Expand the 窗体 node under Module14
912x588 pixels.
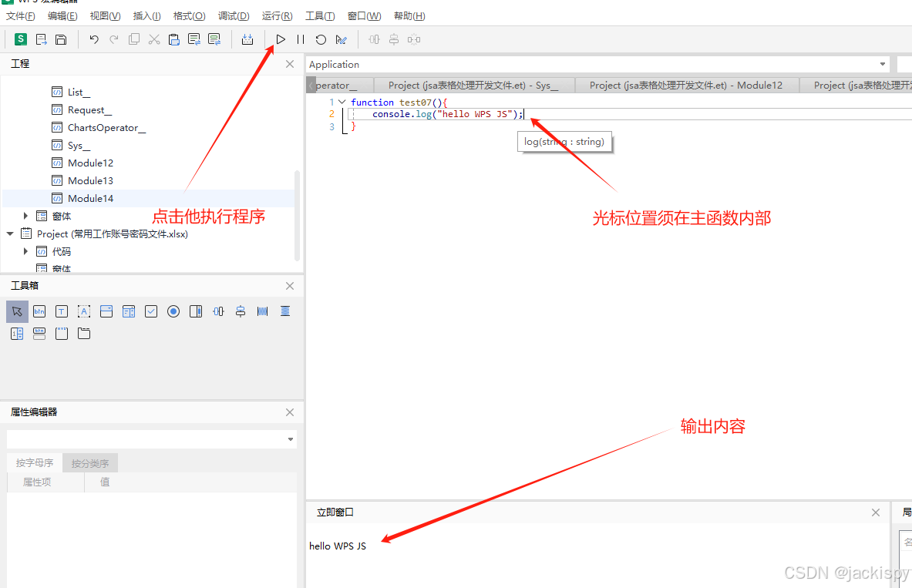[25, 216]
